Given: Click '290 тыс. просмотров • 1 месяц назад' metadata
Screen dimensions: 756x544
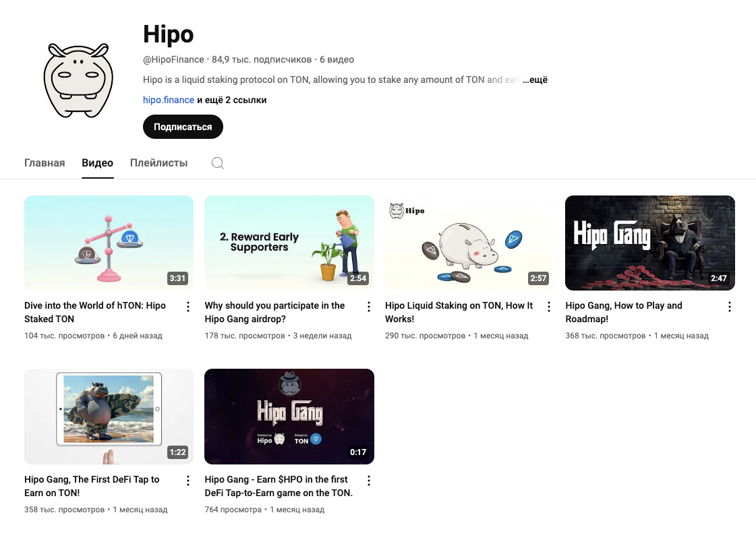Looking at the screenshot, I should (457, 335).
